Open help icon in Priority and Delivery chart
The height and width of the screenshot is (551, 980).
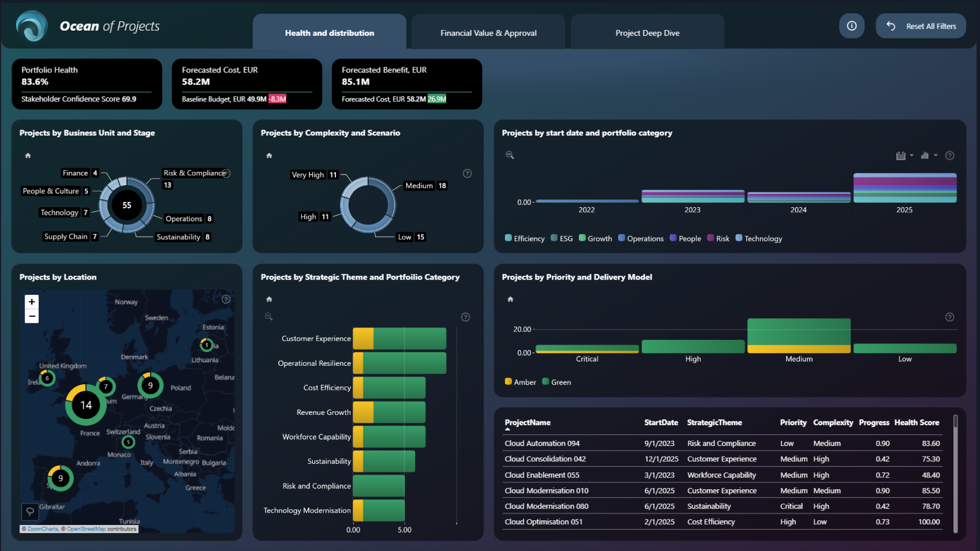tap(950, 317)
